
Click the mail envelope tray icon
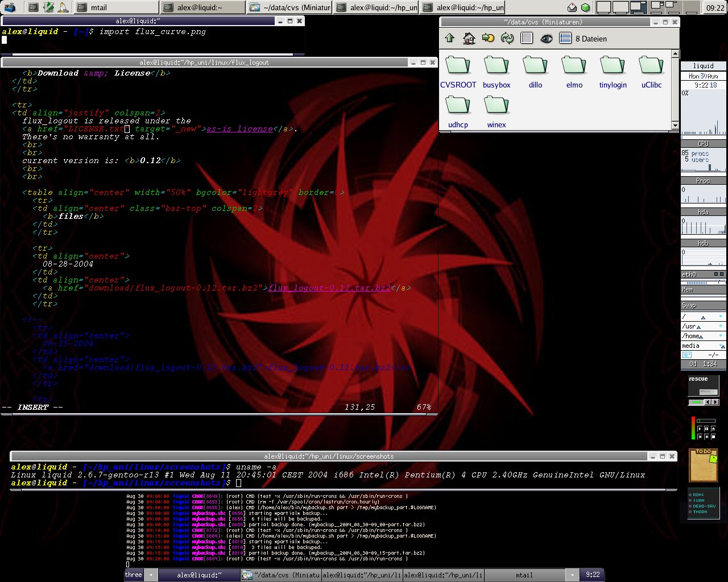click(x=572, y=7)
